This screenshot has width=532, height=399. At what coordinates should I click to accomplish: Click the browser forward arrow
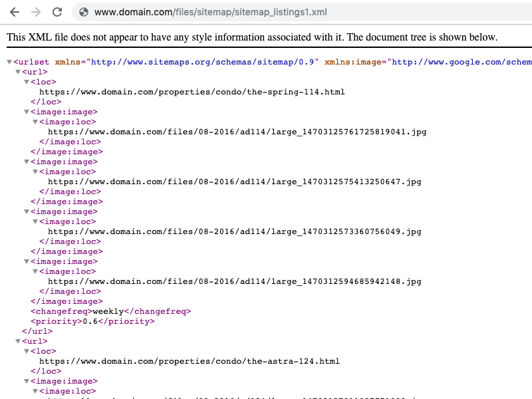(36, 12)
